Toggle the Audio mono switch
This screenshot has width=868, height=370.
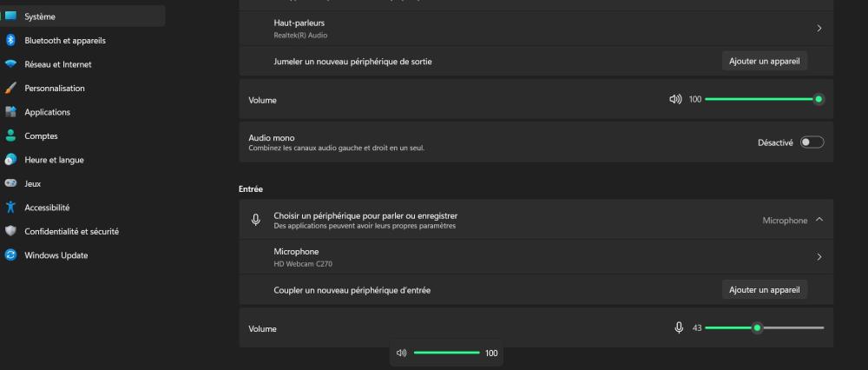pos(812,142)
